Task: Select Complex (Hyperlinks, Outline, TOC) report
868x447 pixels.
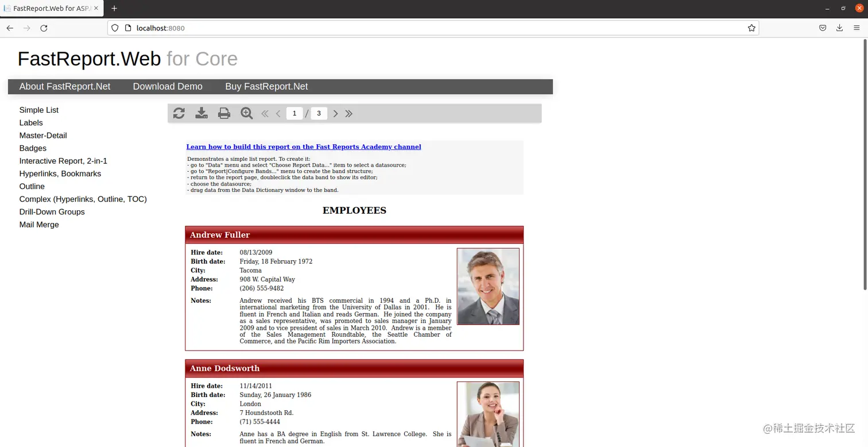Action: coord(83,199)
